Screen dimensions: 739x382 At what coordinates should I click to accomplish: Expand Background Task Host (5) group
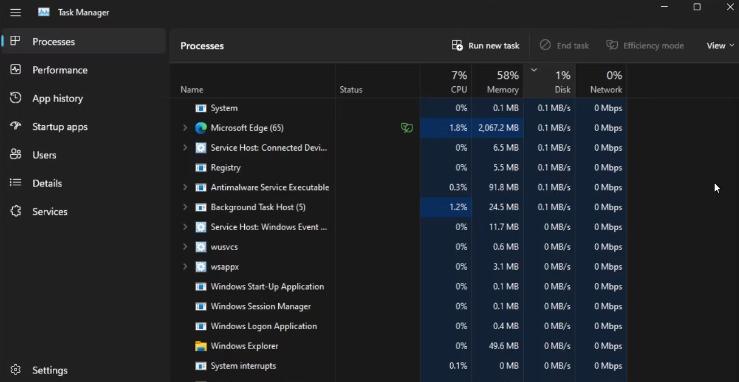click(185, 207)
